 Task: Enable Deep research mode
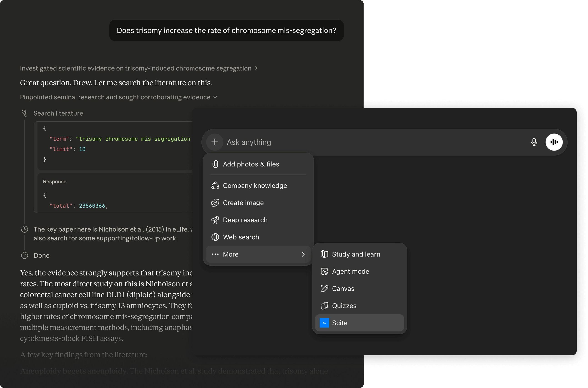pos(245,220)
